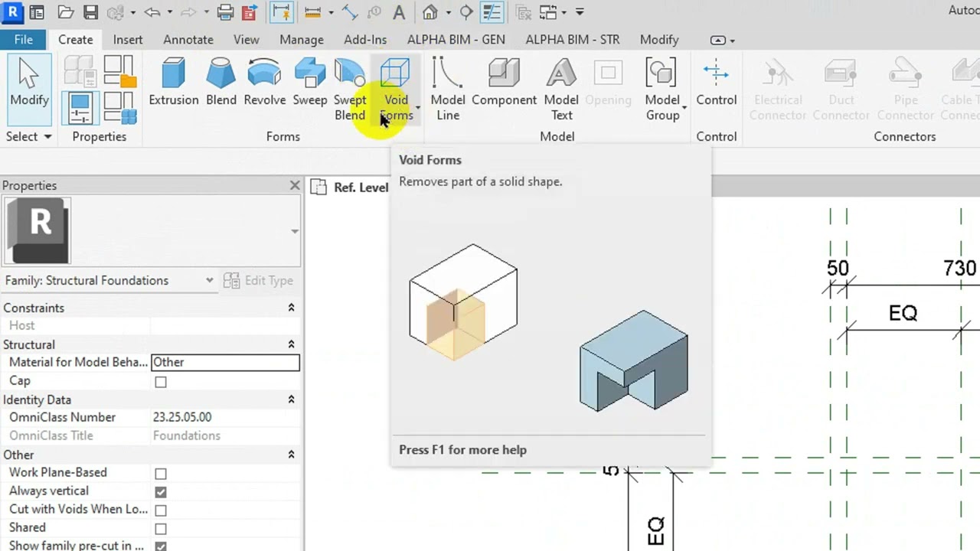
Task: Toggle the Thin Lines icon
Action: [492, 12]
